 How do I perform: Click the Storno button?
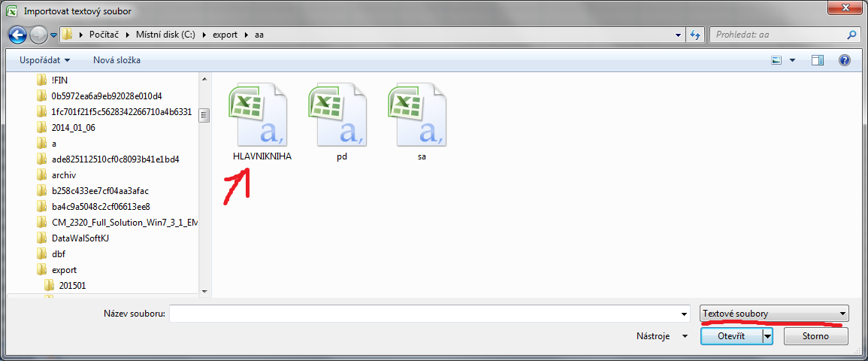(815, 336)
